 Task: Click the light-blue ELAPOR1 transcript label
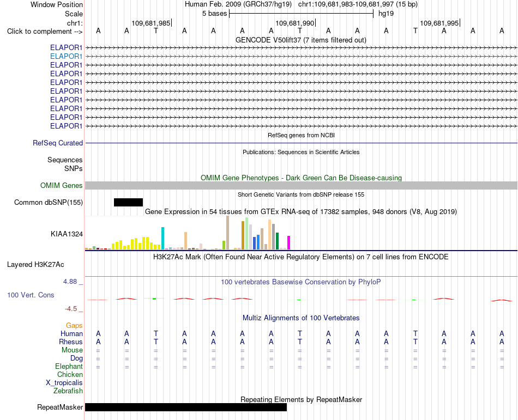[66, 57]
